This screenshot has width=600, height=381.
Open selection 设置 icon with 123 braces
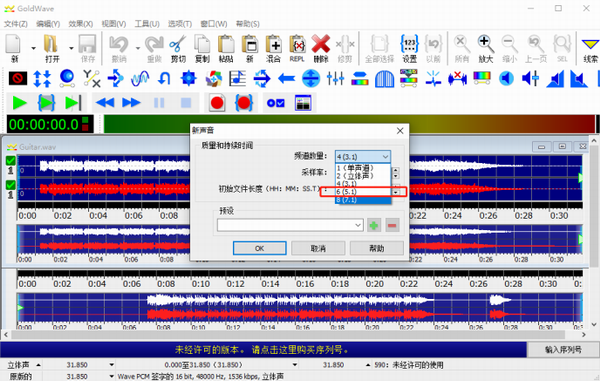click(409, 48)
